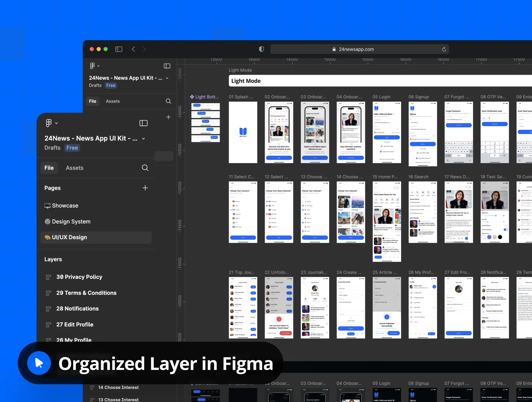Switch to File tab in back panel

(x=93, y=101)
